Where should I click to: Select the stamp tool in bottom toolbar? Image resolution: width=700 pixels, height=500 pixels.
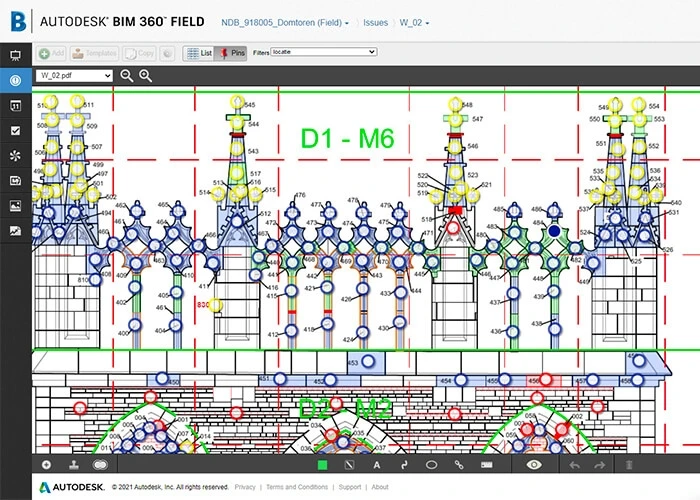74,465
